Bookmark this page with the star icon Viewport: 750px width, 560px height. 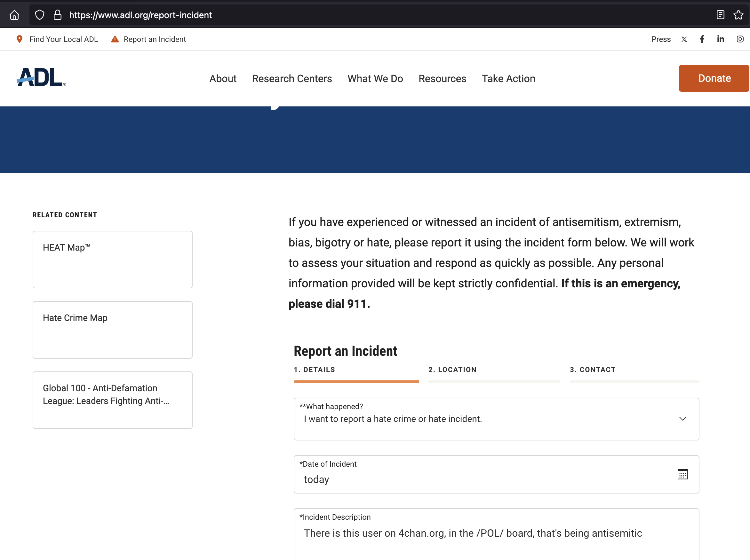point(738,15)
